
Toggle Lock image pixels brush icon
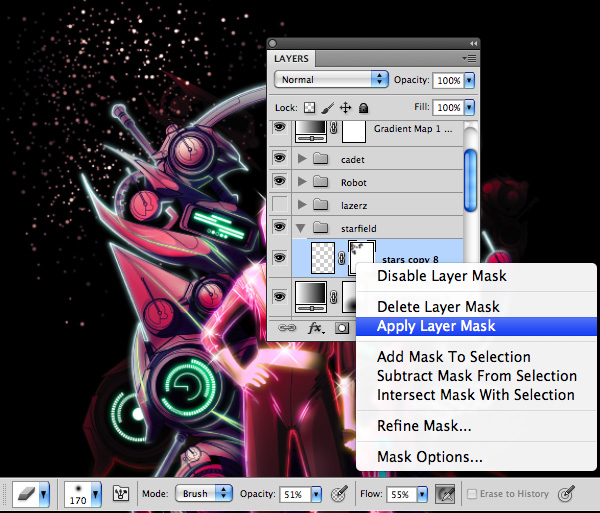click(328, 108)
